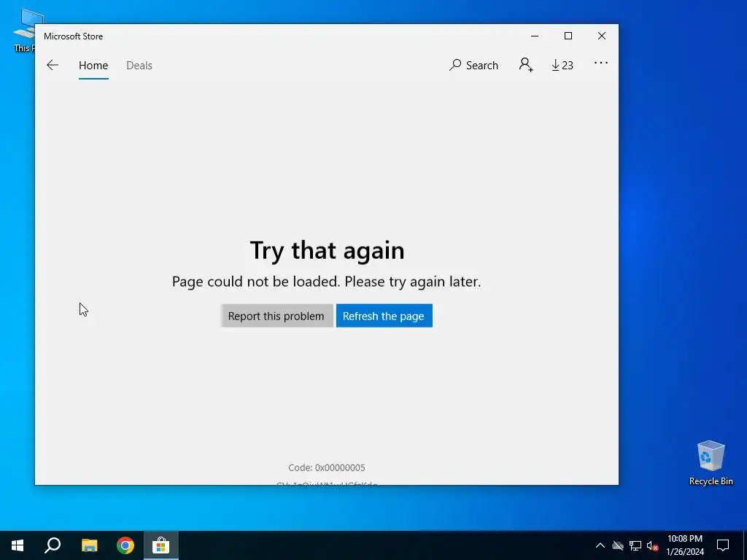Click the Microsoft Store window title text
The image size is (747, 560).
[x=74, y=36]
